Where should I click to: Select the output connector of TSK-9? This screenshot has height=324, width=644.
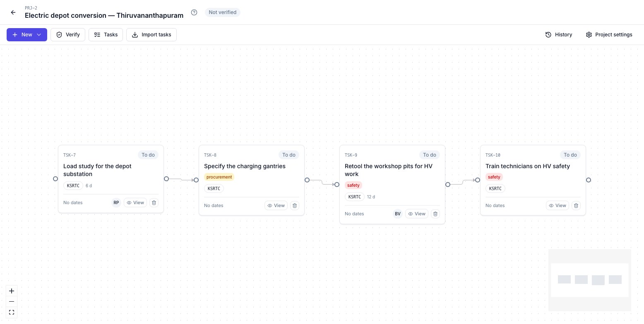448,185
